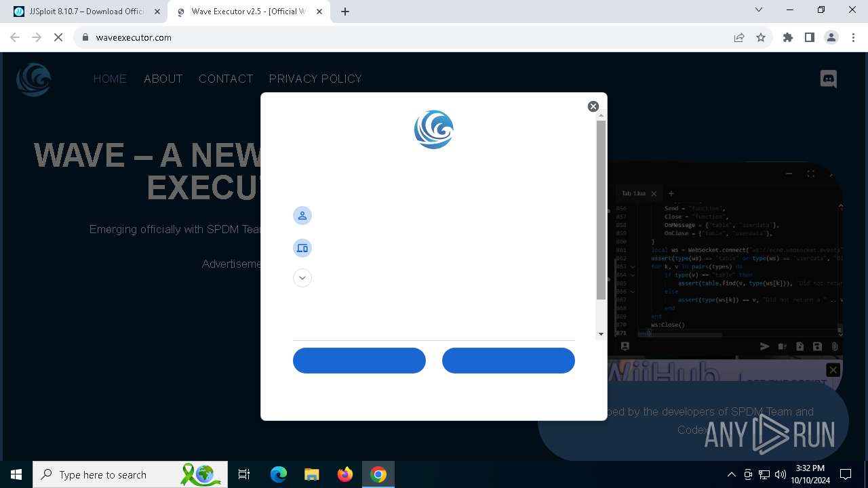Share this page from the address bar
This screenshot has width=868, height=488.
(x=739, y=37)
